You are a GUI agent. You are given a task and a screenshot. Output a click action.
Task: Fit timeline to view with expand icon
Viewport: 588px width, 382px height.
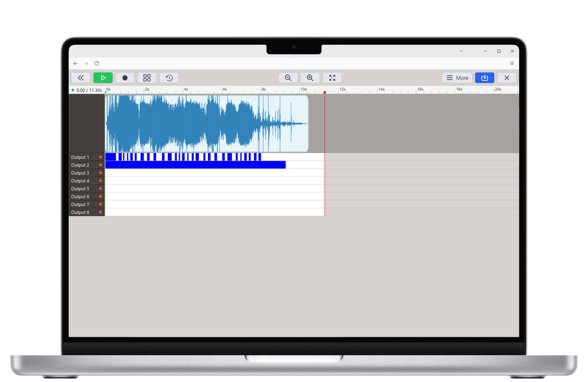(332, 78)
